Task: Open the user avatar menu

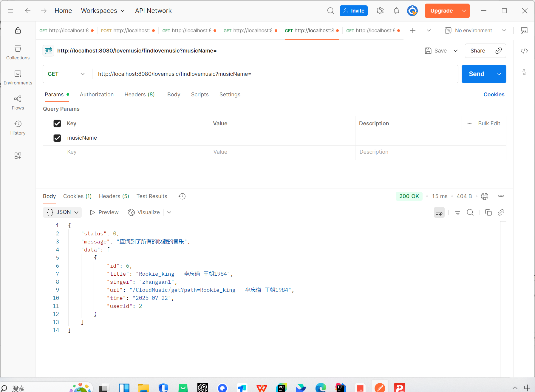Action: point(412,11)
